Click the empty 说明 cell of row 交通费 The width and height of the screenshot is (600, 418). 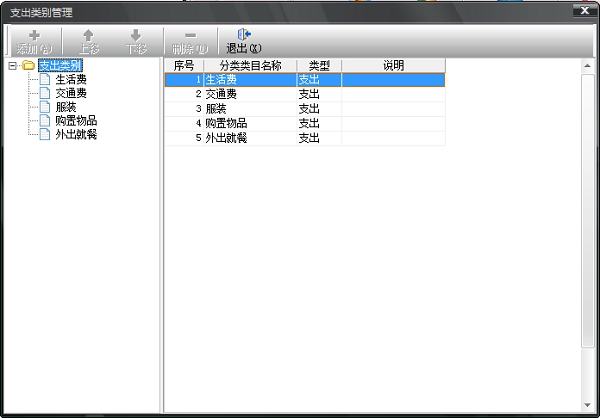pyautogui.click(x=393, y=94)
